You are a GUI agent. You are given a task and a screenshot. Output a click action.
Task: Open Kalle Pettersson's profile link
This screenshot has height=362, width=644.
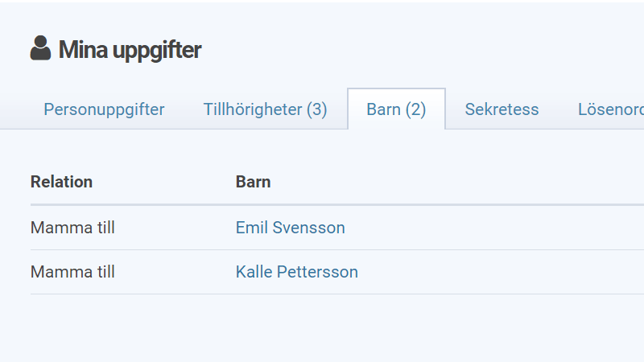[x=296, y=272]
